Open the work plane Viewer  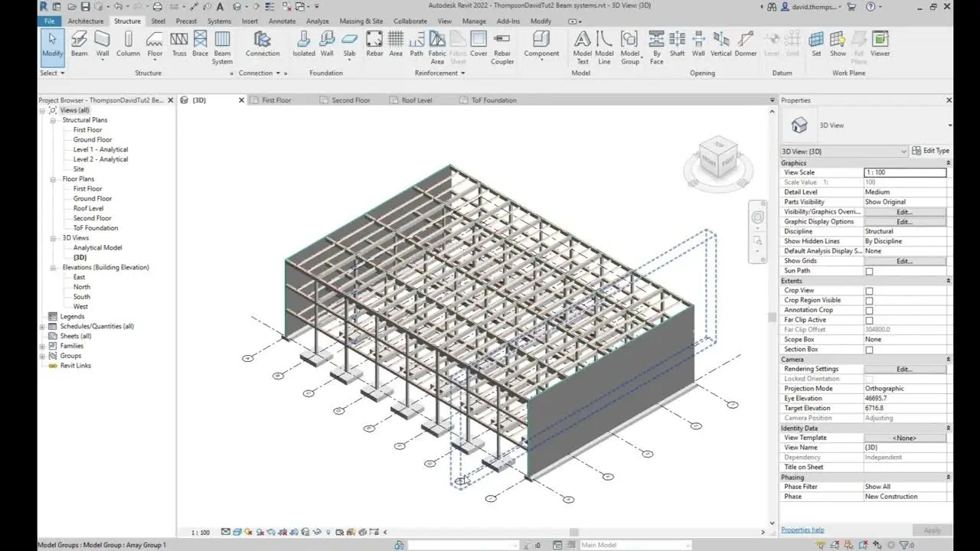[x=880, y=44]
